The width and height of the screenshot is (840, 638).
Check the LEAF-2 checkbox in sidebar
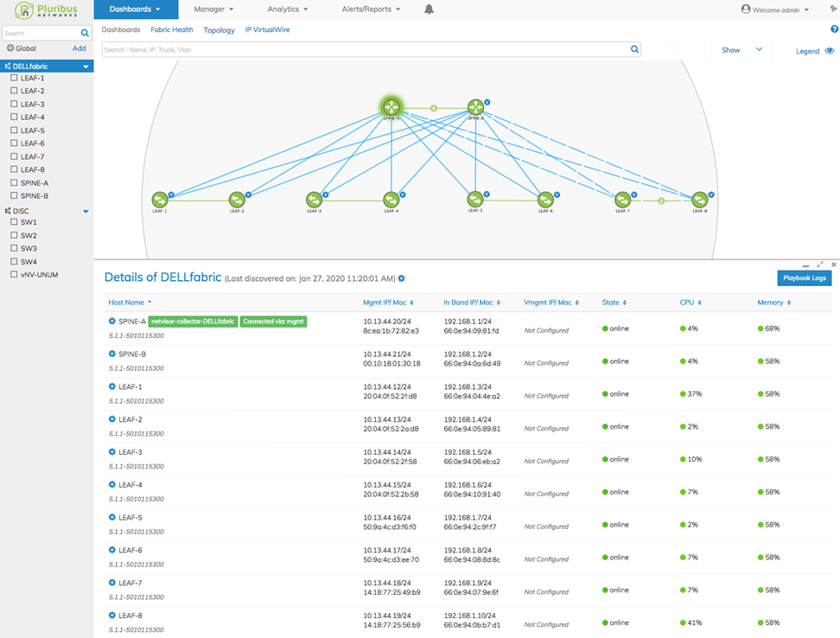14,91
